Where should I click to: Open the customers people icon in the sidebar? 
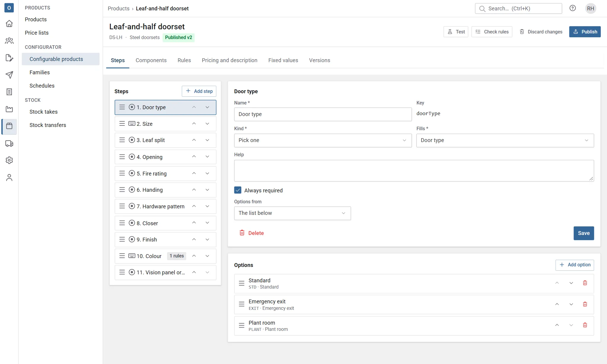point(9,41)
